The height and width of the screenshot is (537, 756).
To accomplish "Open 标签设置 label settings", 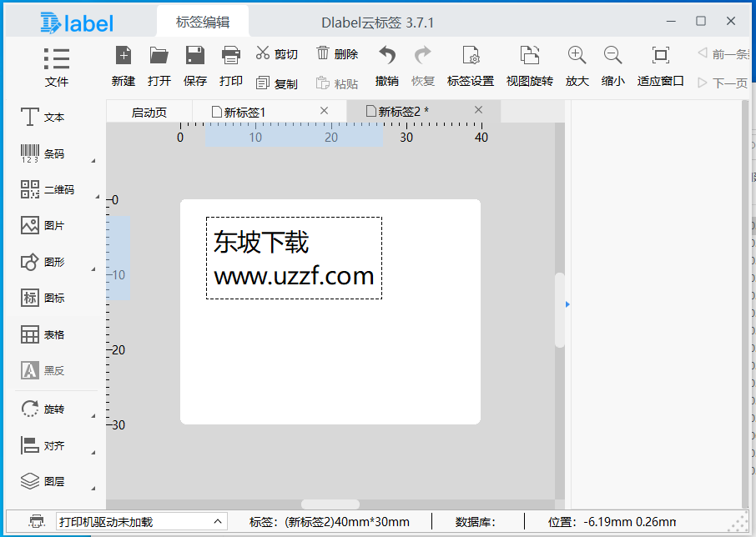I will pos(471,66).
